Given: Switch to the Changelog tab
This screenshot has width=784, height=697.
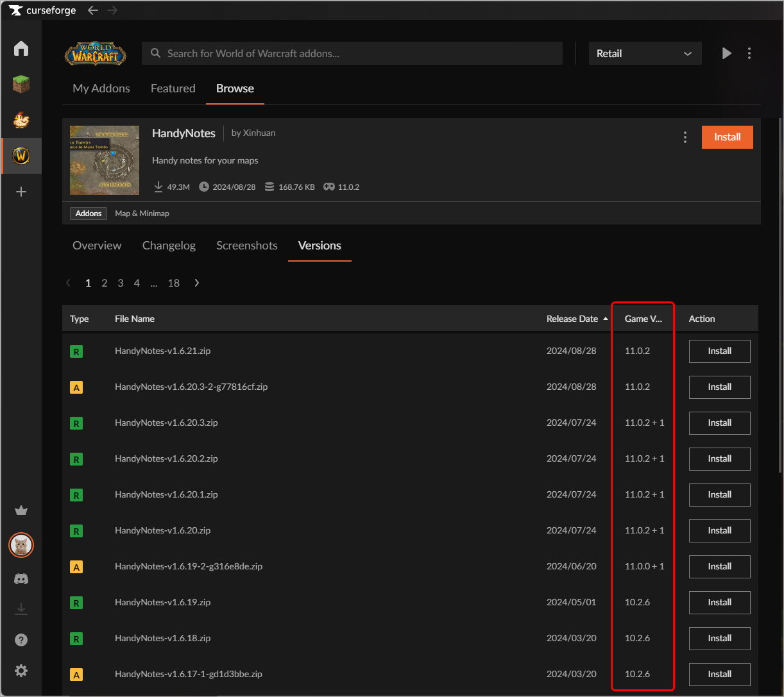Looking at the screenshot, I should click(x=169, y=246).
